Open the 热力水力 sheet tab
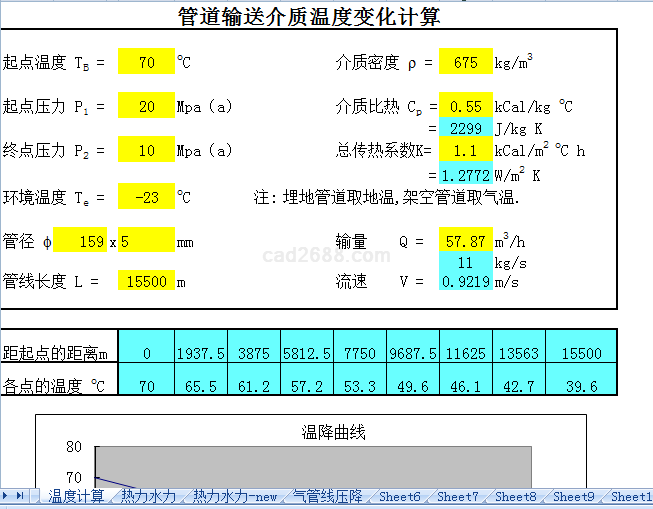Screen dimensions: 653x509 pyautogui.click(x=148, y=496)
